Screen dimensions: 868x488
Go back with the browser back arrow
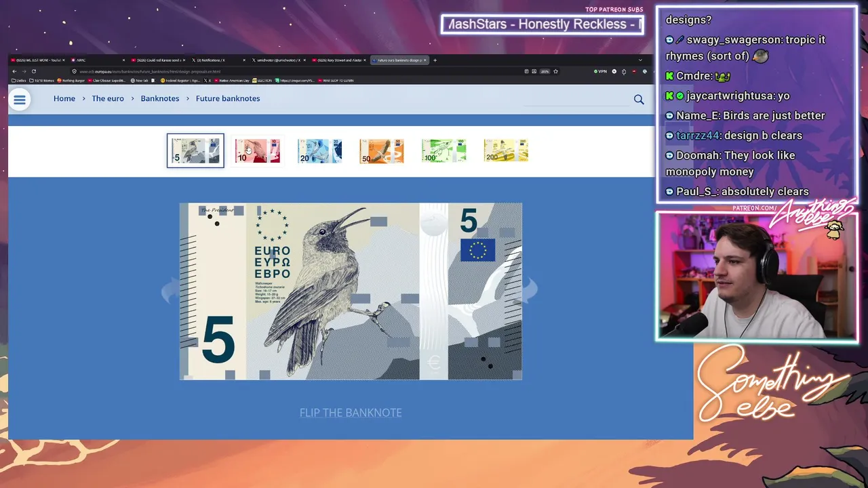tap(14, 71)
